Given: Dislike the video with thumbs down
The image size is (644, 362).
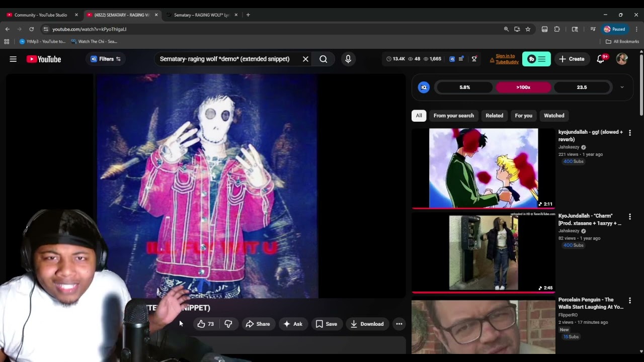Looking at the screenshot, I should pyautogui.click(x=228, y=324).
